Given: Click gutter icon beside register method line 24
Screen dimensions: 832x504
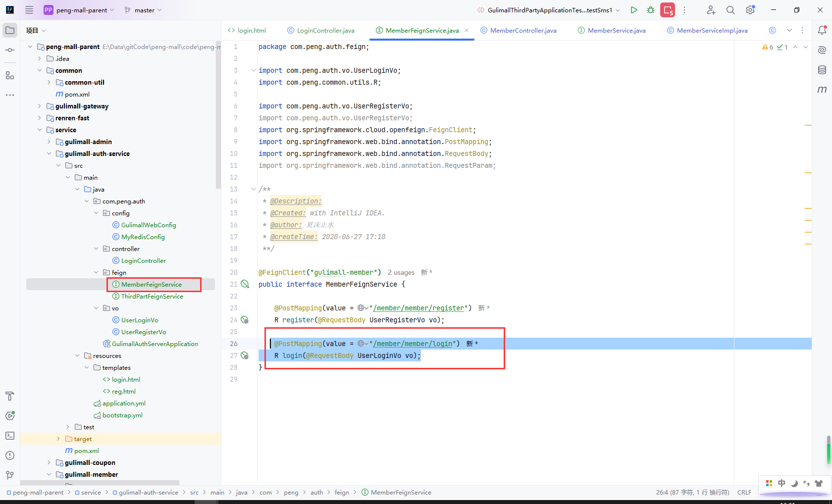Looking at the screenshot, I should (245, 320).
